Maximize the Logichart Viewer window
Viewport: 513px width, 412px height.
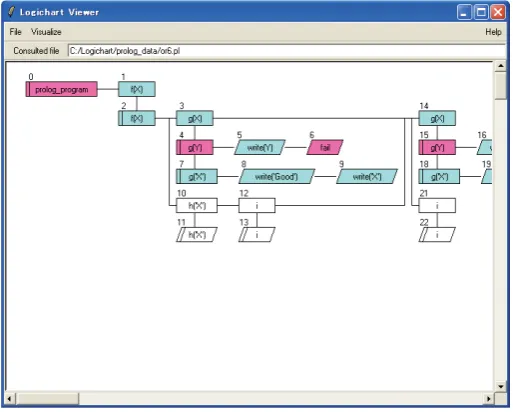click(481, 12)
